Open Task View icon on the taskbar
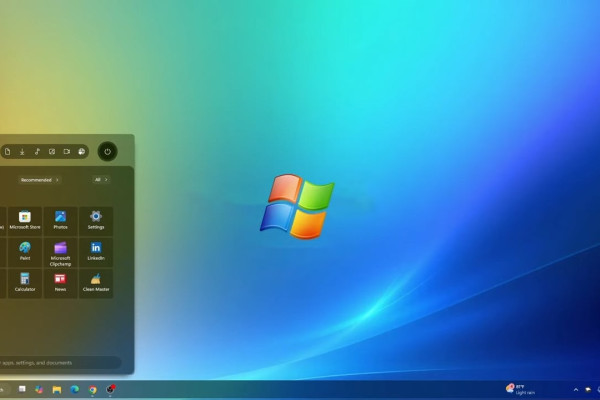 click(22, 389)
